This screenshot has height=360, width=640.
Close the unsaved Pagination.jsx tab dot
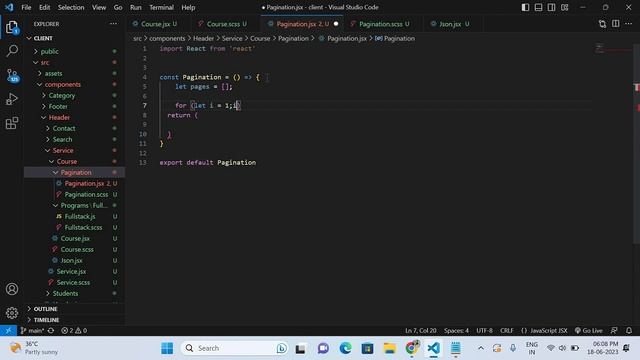click(336, 24)
